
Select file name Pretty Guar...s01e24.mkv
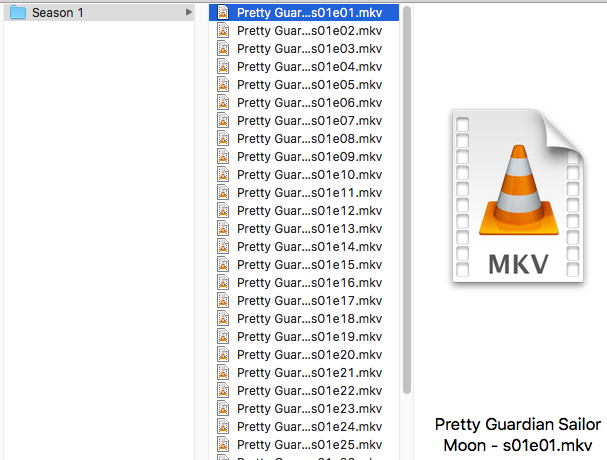(310, 427)
